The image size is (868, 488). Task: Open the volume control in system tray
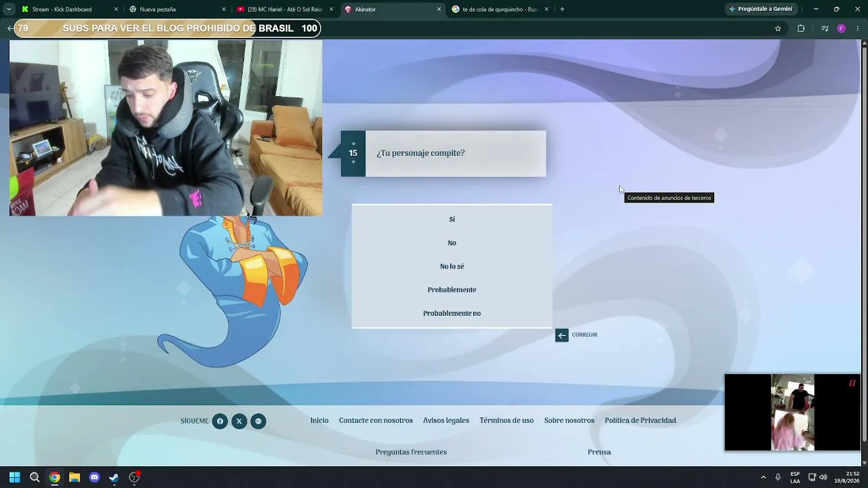tap(823, 477)
